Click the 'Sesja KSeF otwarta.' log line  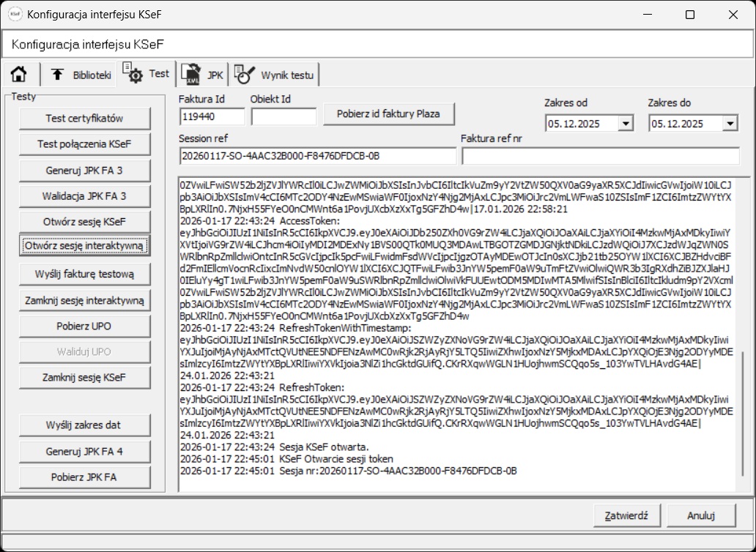point(274,447)
